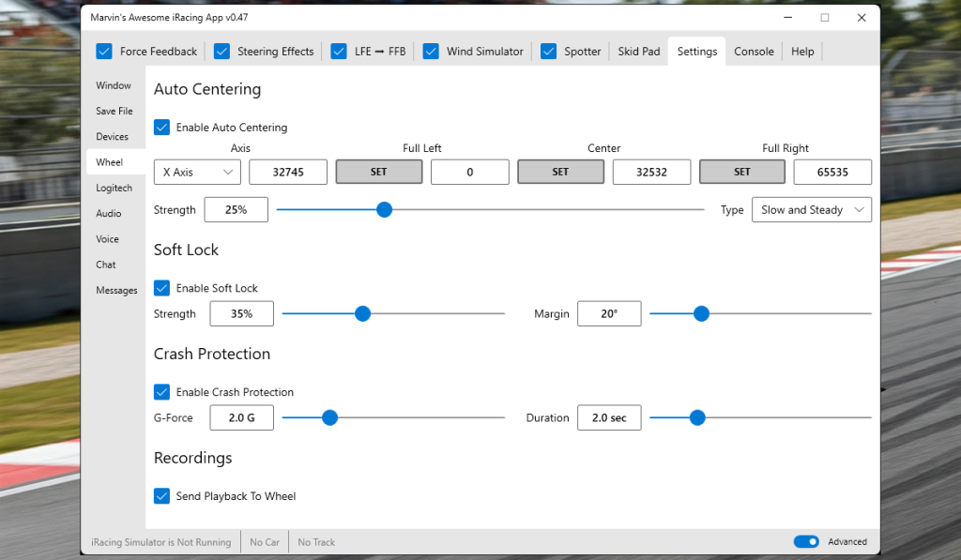Click the G-Force value field
This screenshot has width=961, height=560.
pyautogui.click(x=241, y=418)
